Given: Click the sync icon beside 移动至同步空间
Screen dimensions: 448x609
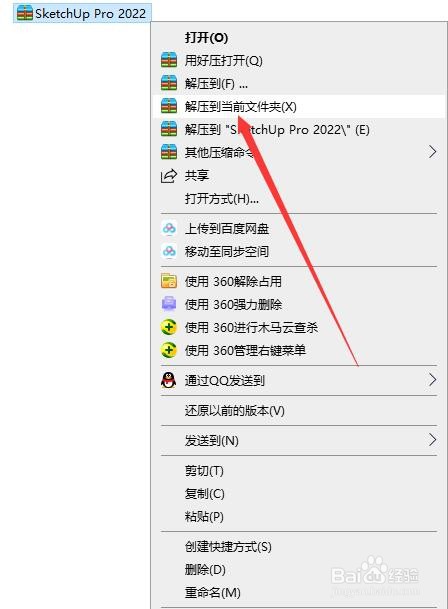Looking at the screenshot, I should click(169, 251).
